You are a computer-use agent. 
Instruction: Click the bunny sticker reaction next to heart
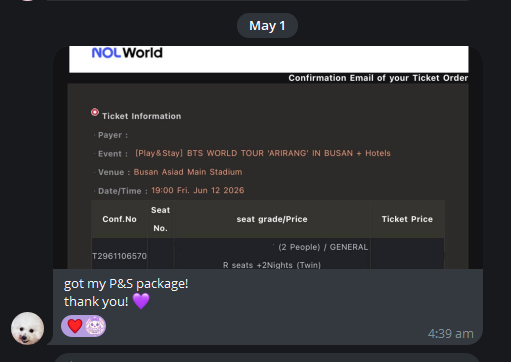(x=95, y=326)
